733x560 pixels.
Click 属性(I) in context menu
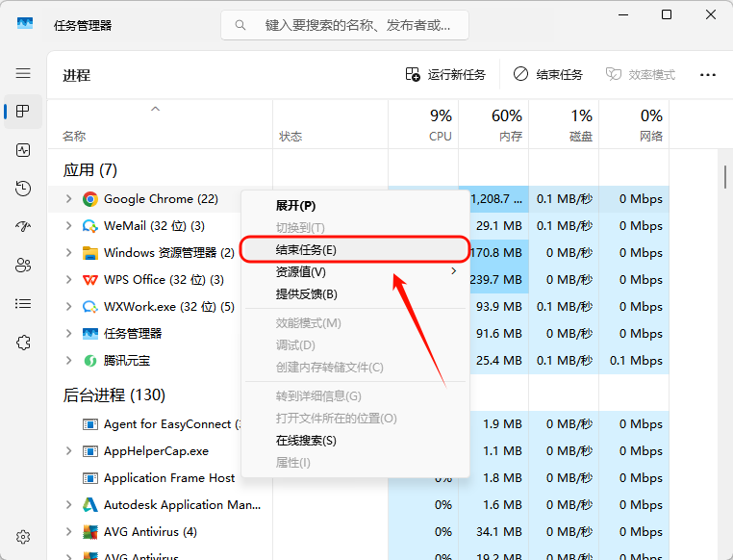tap(355, 463)
